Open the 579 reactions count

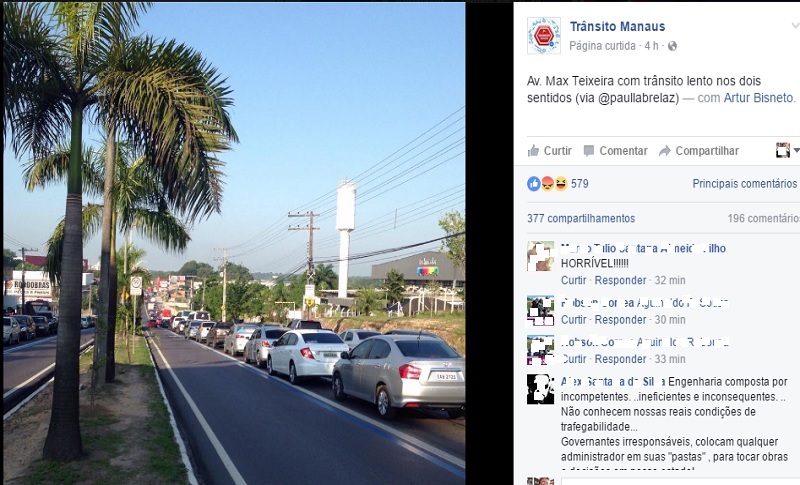point(580,184)
